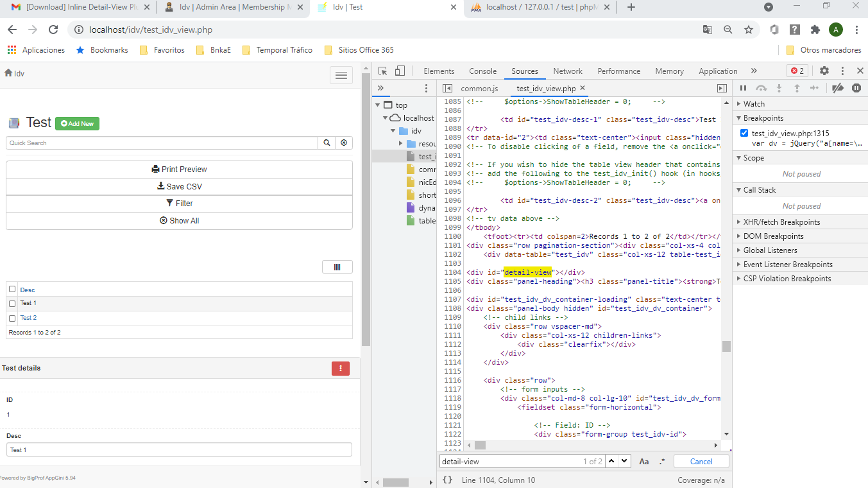The image size is (868, 488).
Task: Check the Test 1 row checkbox
Action: [x=12, y=303]
